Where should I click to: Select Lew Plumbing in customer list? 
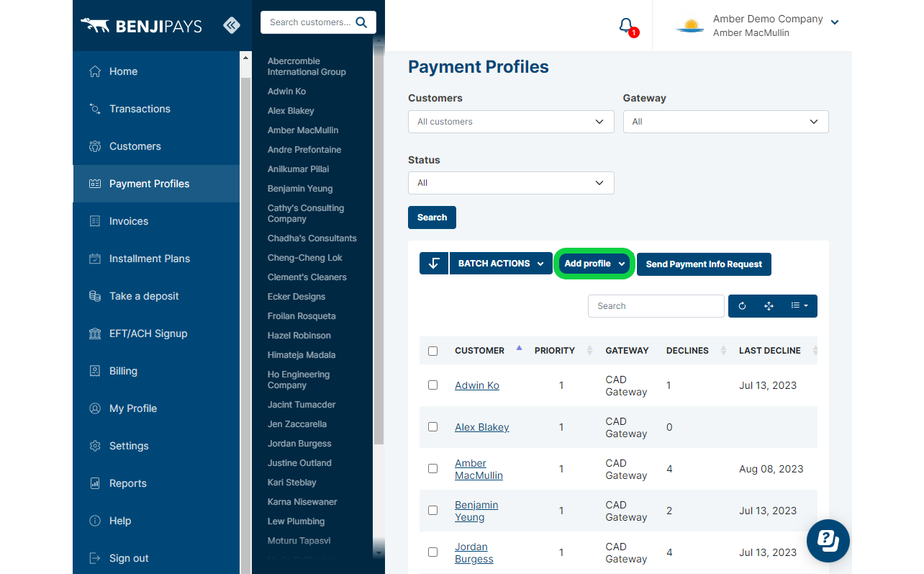(296, 521)
